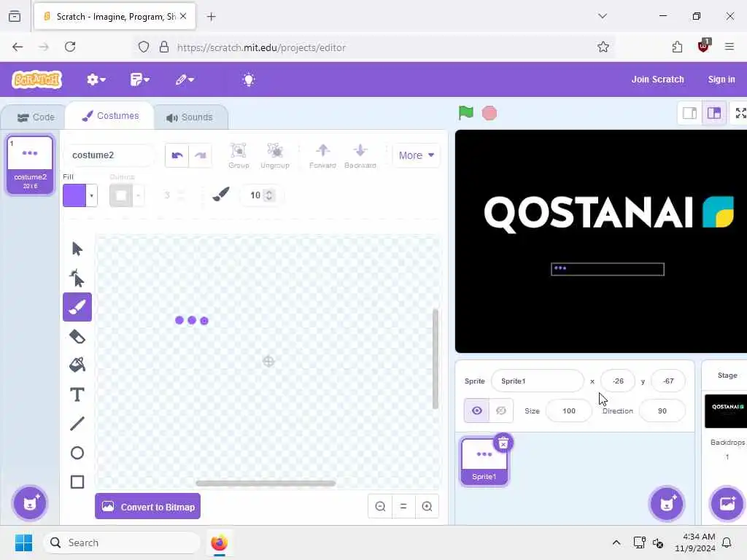Click the Forward layer icon
747x560 pixels.
tap(322, 155)
